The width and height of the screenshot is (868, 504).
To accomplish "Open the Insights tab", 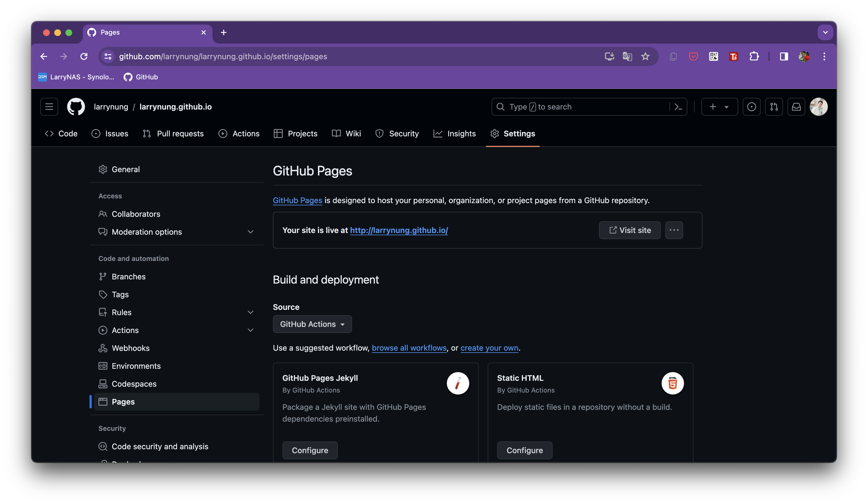I will point(455,134).
